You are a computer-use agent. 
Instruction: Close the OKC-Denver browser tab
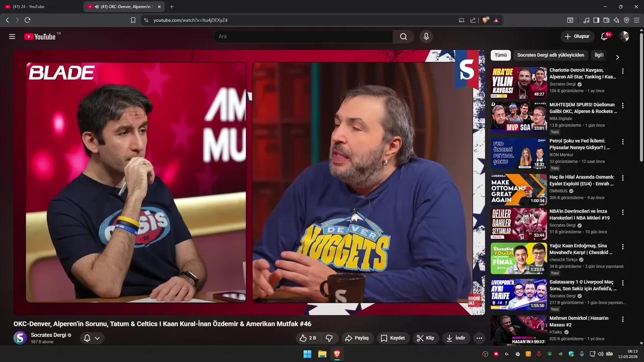tap(159, 7)
